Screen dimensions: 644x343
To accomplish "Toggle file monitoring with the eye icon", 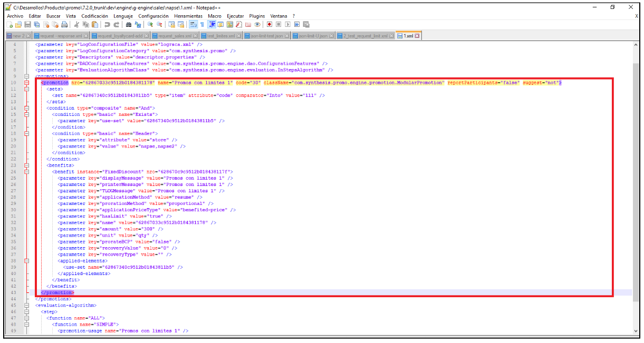I will (x=257, y=25).
